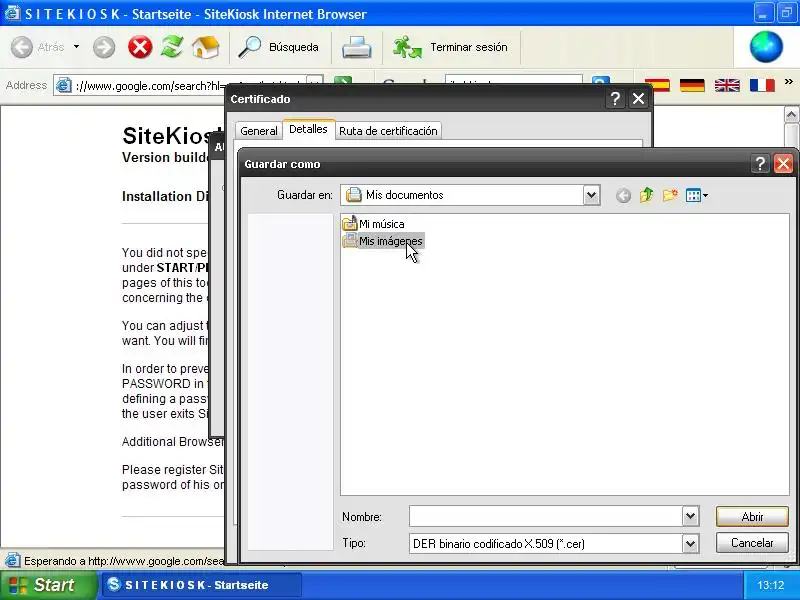Open the Atrás history dropdown arrow
This screenshot has width=800, height=600.
77,47
